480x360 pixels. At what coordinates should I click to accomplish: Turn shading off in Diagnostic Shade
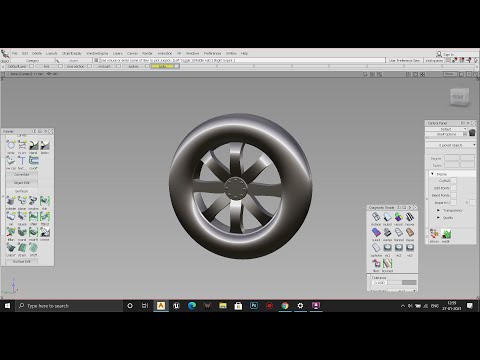point(376,217)
